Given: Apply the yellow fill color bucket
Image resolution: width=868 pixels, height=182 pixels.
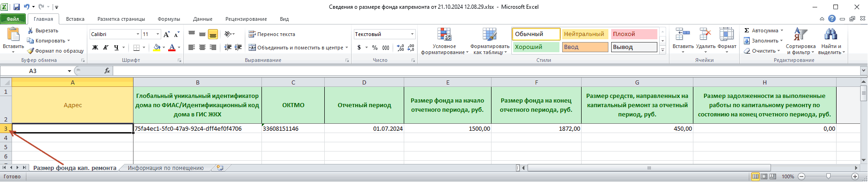Looking at the screenshot, I should [157, 47].
